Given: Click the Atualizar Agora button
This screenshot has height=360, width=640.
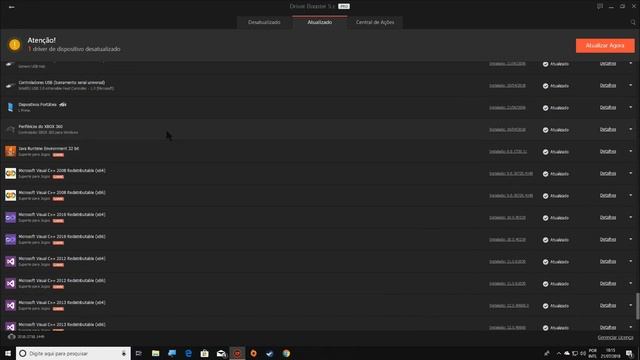Looking at the screenshot, I should (605, 46).
